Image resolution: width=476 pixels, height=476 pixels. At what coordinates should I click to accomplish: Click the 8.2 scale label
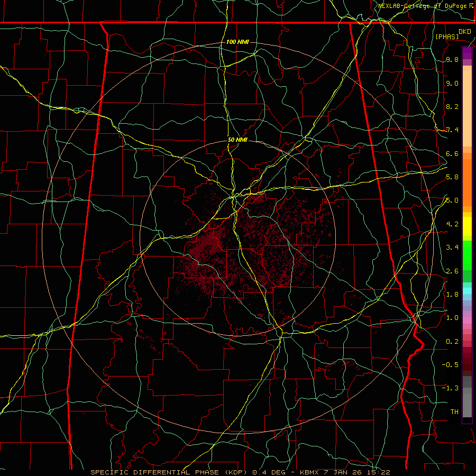(x=452, y=107)
